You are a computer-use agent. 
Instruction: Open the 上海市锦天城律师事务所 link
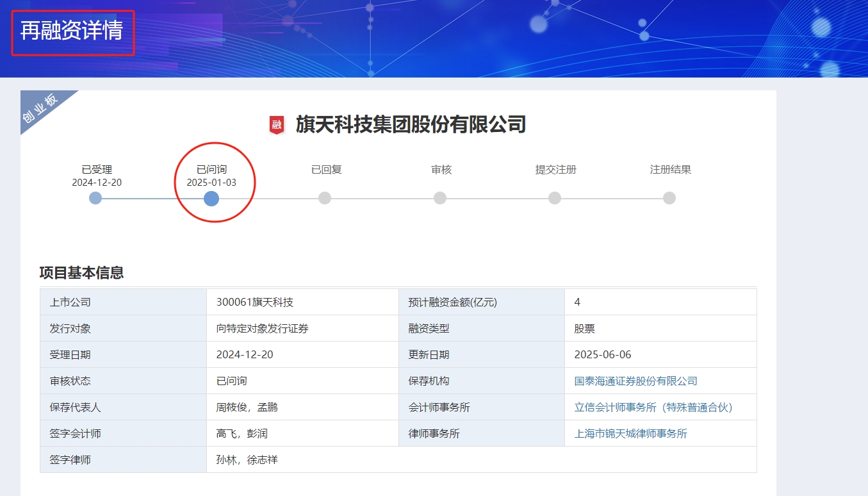pos(631,434)
